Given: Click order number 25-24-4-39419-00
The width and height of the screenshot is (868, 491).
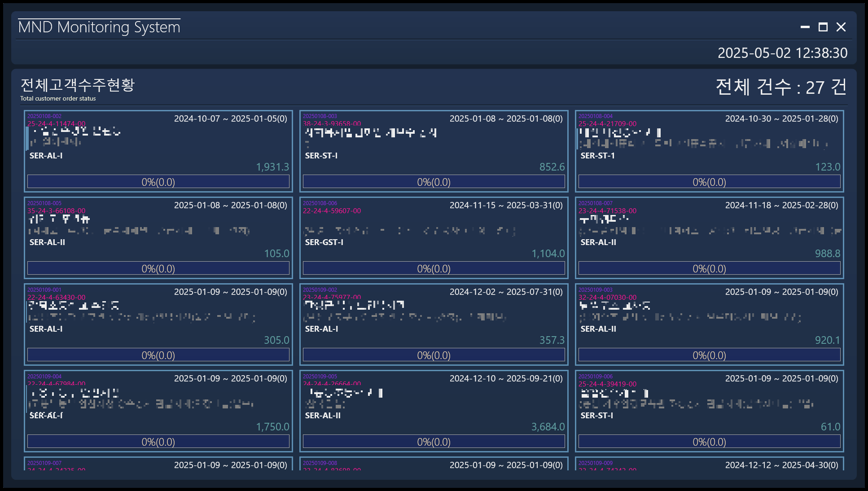Looking at the screenshot, I should (x=607, y=384).
